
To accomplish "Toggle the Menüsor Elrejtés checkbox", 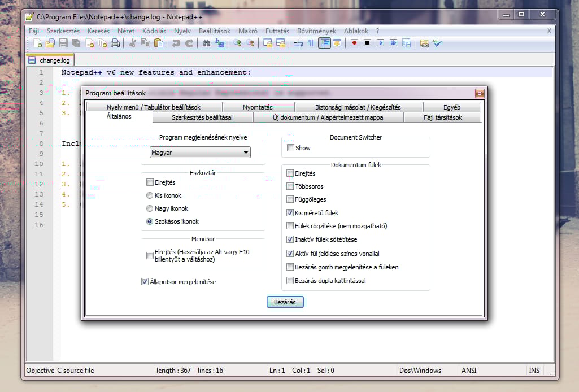I will tap(150, 255).
